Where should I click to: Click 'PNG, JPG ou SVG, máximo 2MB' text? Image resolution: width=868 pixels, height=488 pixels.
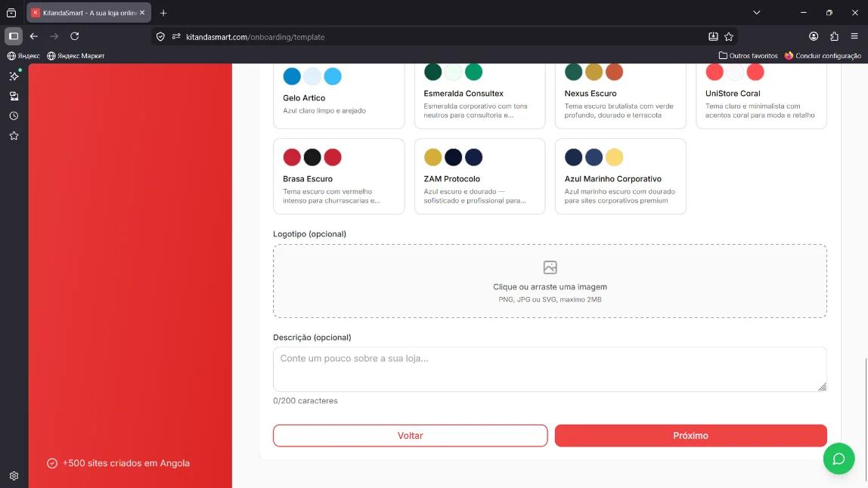550,299
